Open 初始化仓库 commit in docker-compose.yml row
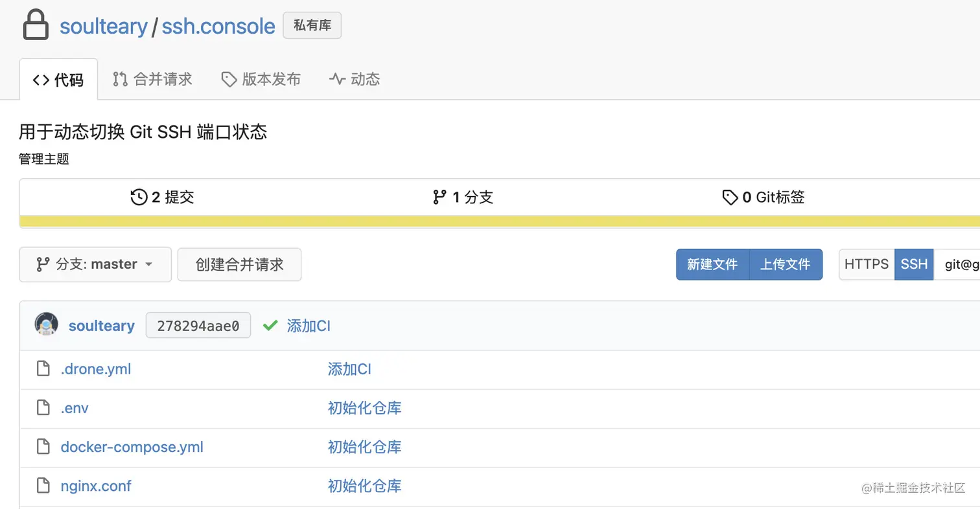The width and height of the screenshot is (980, 509). tap(365, 447)
